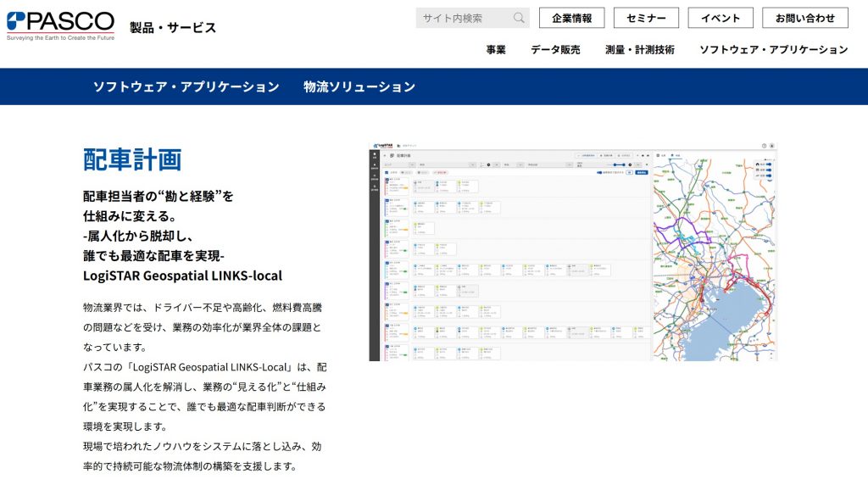Open the 企業情報 page
The image size is (868, 479).
(x=571, y=18)
